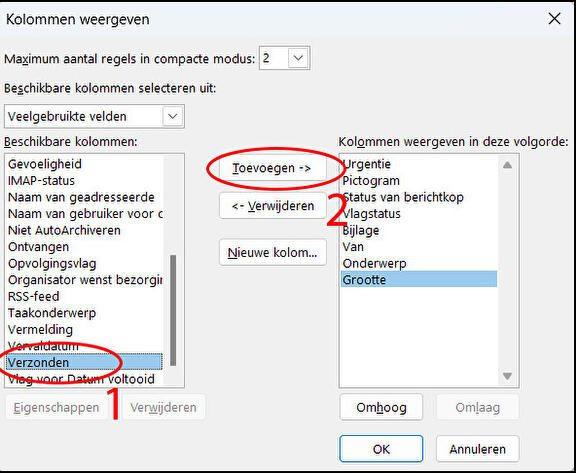Choose IMAP-status from available columns
The height and width of the screenshot is (473, 576).
tap(84, 181)
